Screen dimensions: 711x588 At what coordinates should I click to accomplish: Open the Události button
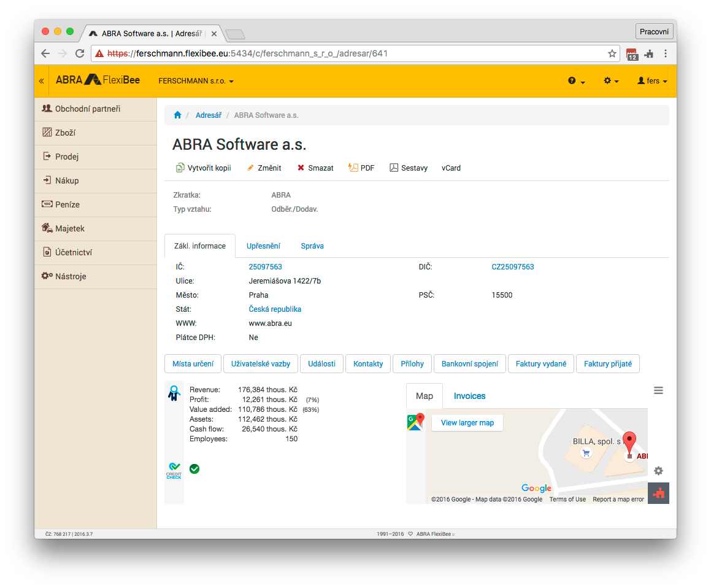322,364
